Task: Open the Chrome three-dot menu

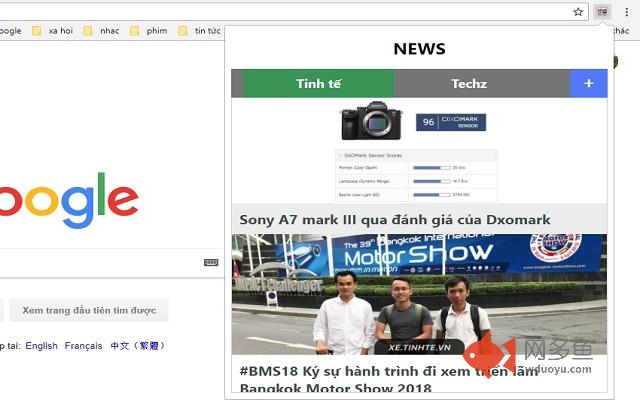Action: pyautogui.click(x=627, y=12)
